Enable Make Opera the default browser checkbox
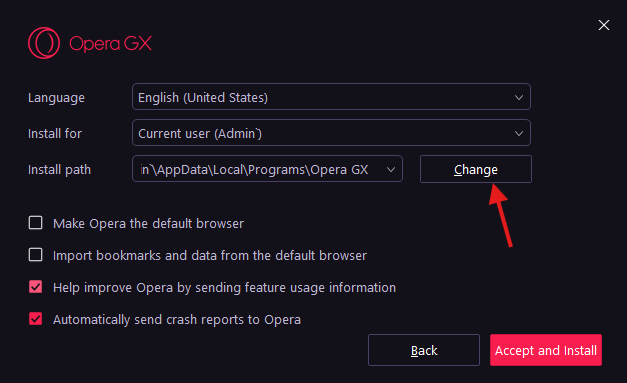 point(36,223)
